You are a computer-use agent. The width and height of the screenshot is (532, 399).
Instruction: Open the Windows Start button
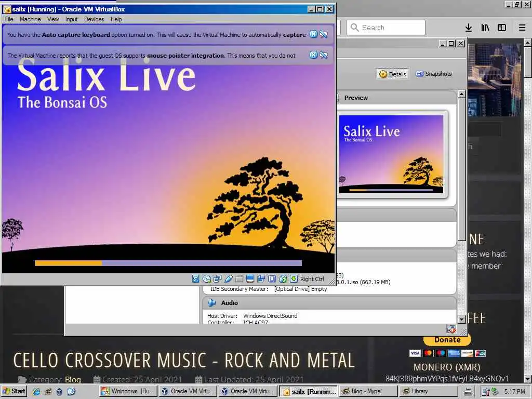coord(14,391)
